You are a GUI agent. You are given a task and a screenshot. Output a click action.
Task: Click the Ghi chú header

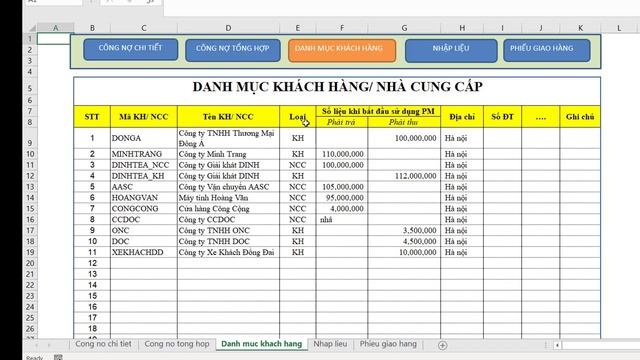tap(580, 117)
